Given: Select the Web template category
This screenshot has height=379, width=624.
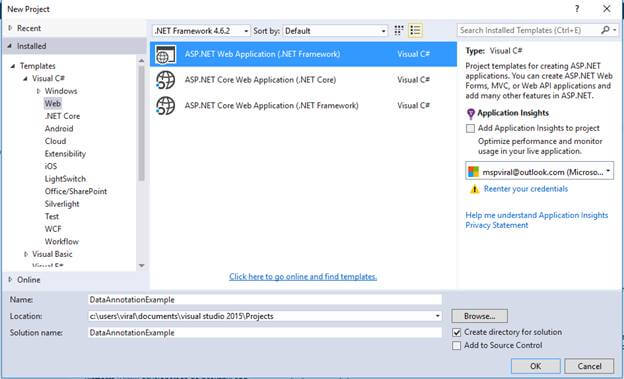Looking at the screenshot, I should pos(53,104).
